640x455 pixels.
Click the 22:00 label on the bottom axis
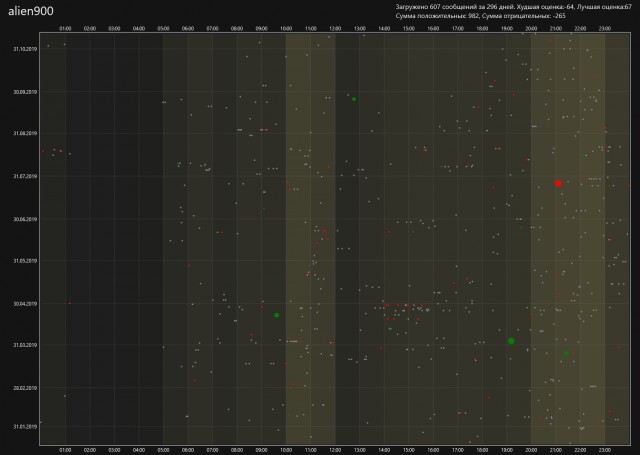580,450
